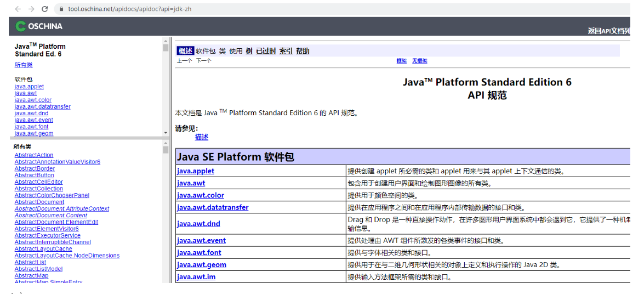Open java.awt.dnd in package sidebar
644x294 pixels.
32,113
